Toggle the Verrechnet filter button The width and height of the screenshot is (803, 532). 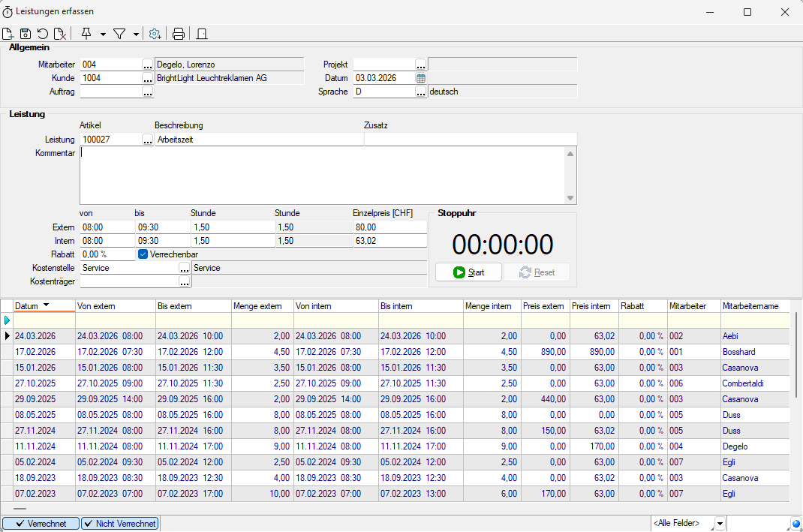click(41, 524)
